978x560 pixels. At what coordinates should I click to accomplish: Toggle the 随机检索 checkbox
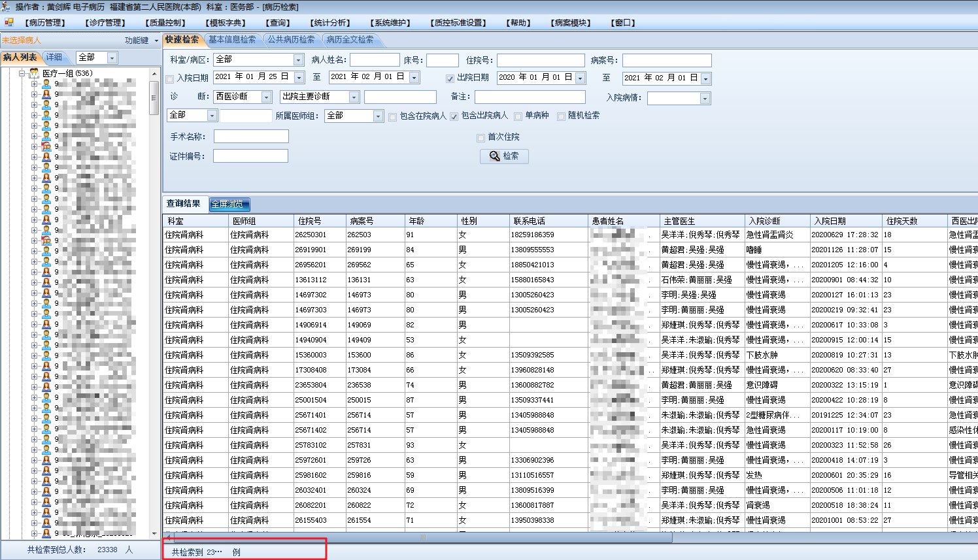click(x=561, y=116)
